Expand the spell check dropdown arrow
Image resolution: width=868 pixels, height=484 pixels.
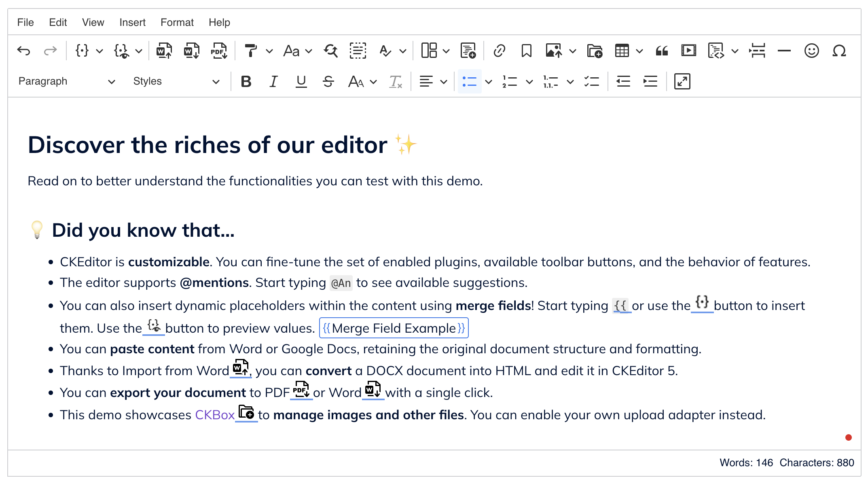[x=402, y=51]
